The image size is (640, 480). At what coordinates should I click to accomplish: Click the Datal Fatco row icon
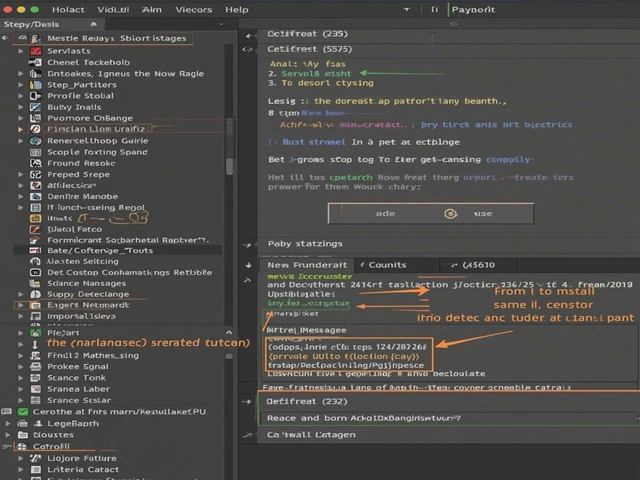pyautogui.click(x=36, y=229)
